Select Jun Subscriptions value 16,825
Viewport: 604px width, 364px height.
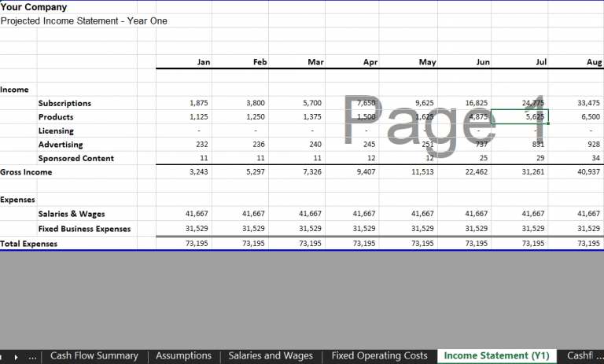[477, 103]
